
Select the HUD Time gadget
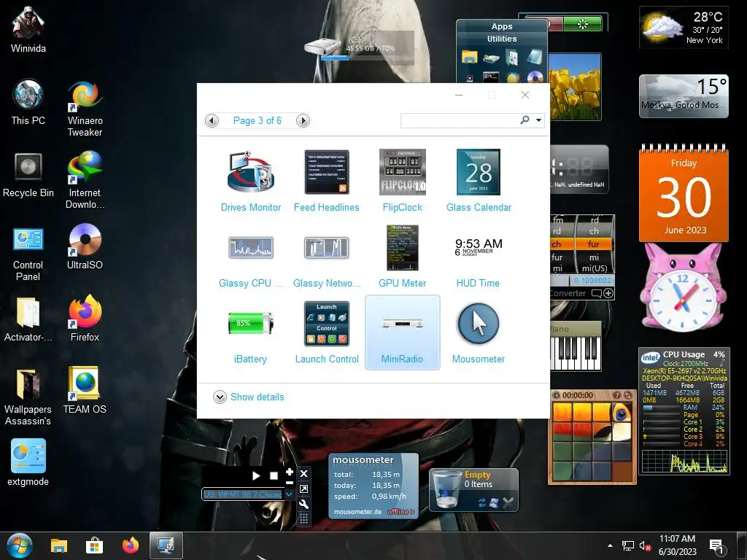[479, 257]
